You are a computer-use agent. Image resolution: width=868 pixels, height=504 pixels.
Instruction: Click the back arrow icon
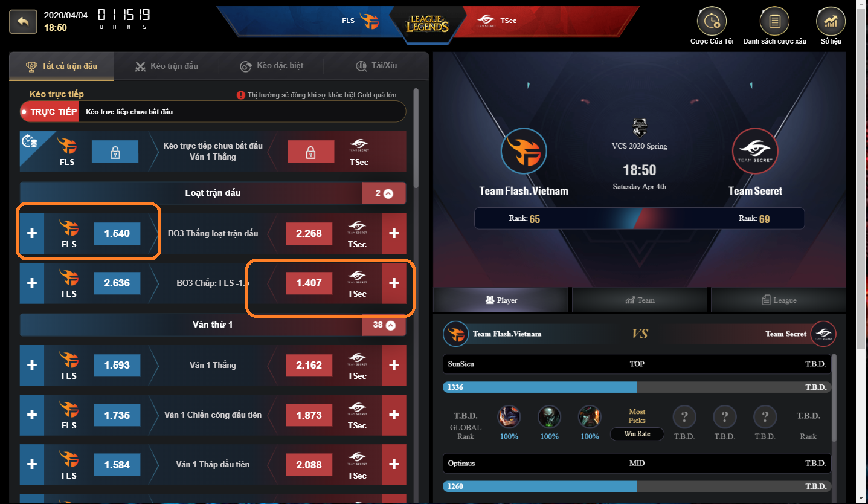[23, 21]
